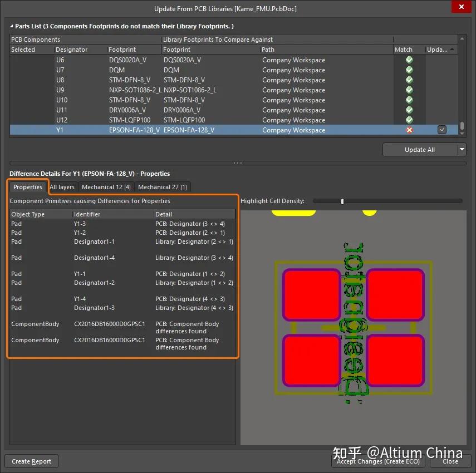Switch to the All layers tab
This screenshot has height=473, width=476.
(x=62, y=187)
